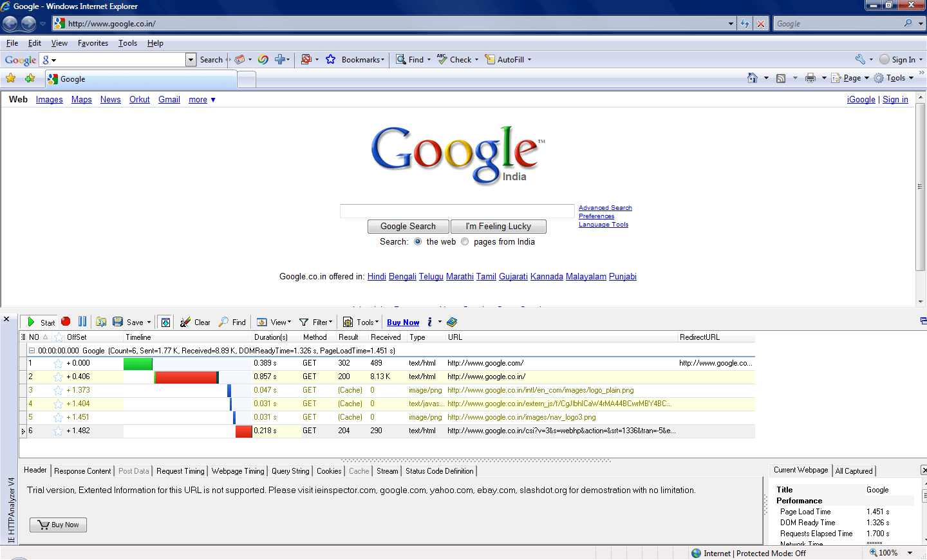The height and width of the screenshot is (560, 927).
Task: Click the green timeline bar for request 1
Action: pos(138,364)
